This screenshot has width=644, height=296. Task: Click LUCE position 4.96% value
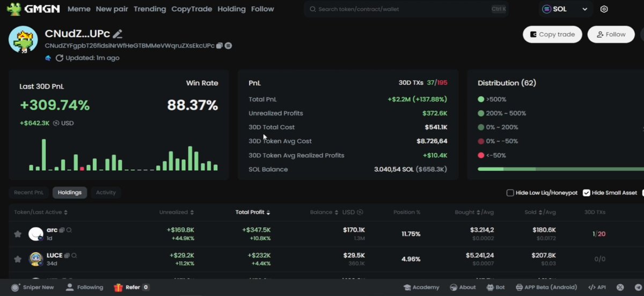pos(411,259)
